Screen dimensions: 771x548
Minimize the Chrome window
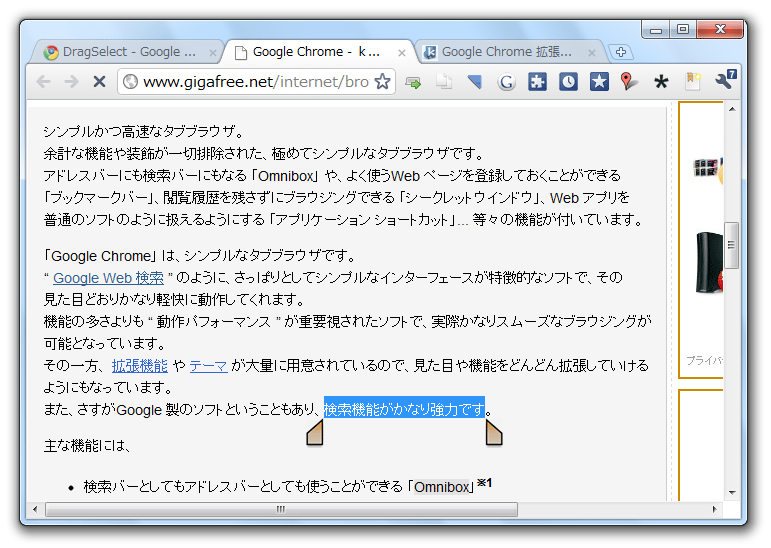(x=656, y=30)
